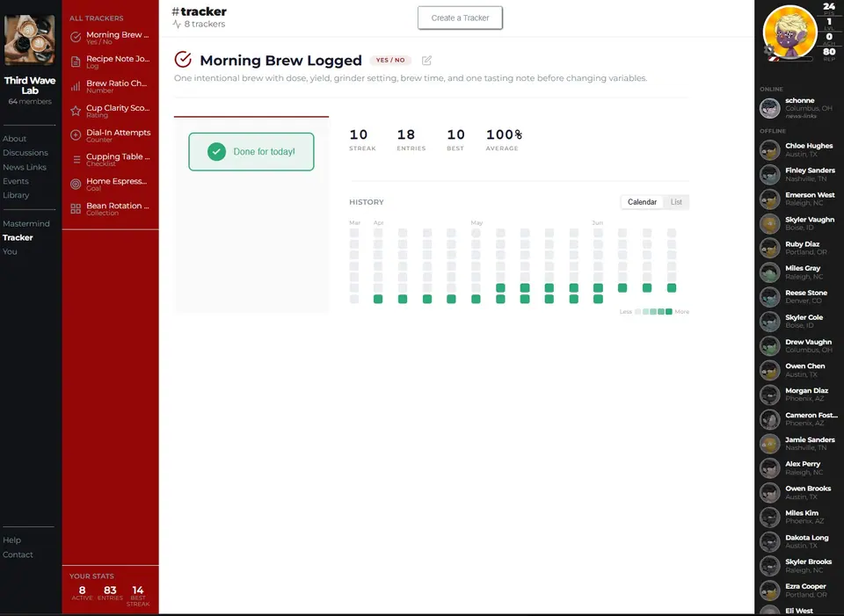
Task: Open the Morning Brew tracker icon in sidebar
Action: 76,37
